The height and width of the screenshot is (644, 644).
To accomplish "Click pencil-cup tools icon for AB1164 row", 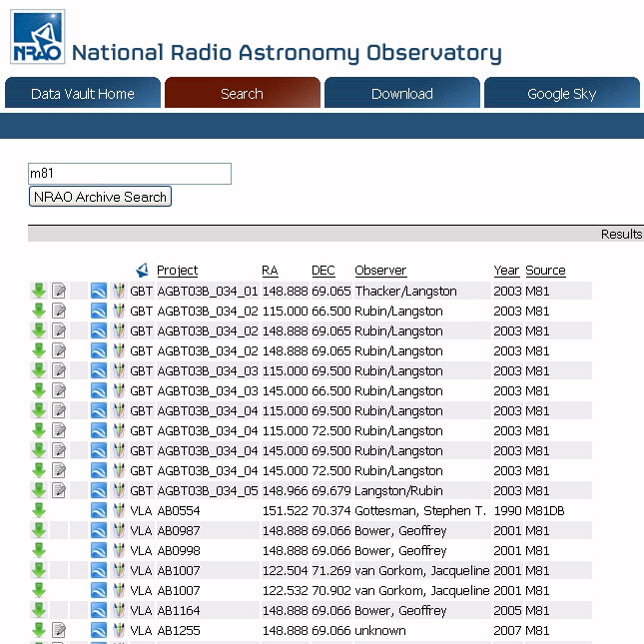I will 119,610.
